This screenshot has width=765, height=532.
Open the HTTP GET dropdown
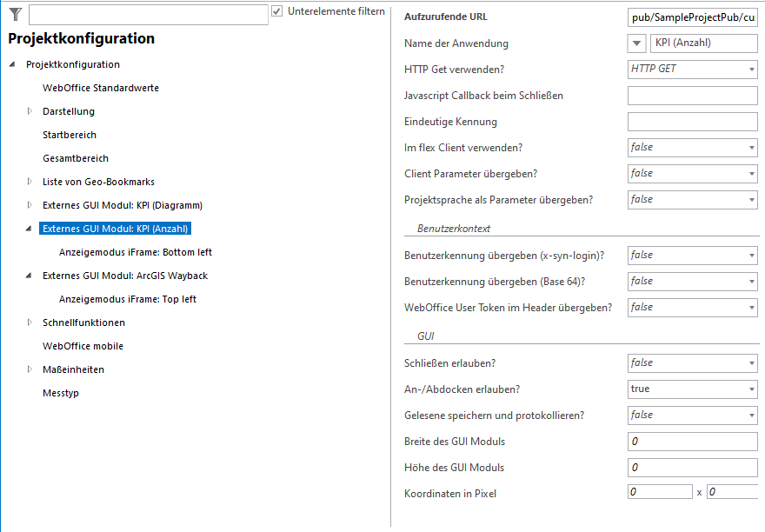point(749,70)
